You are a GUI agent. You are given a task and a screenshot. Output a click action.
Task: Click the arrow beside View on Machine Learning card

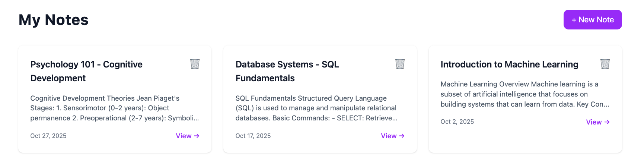point(607,122)
